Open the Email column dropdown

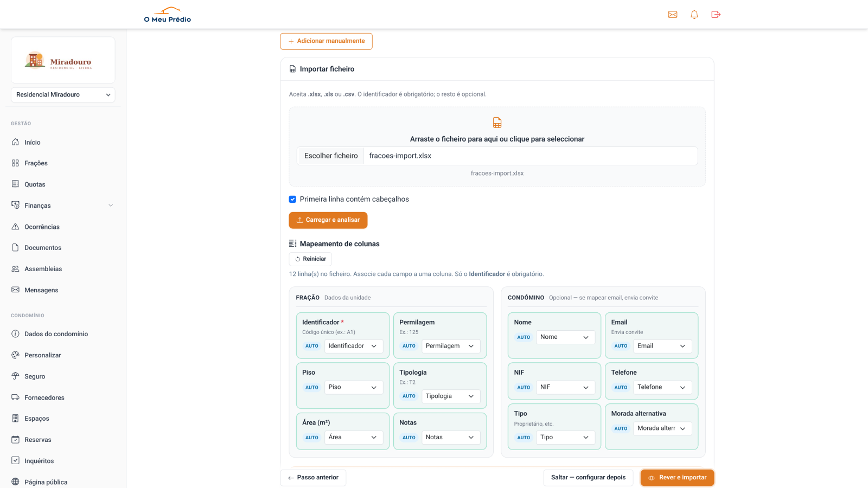pos(662,346)
